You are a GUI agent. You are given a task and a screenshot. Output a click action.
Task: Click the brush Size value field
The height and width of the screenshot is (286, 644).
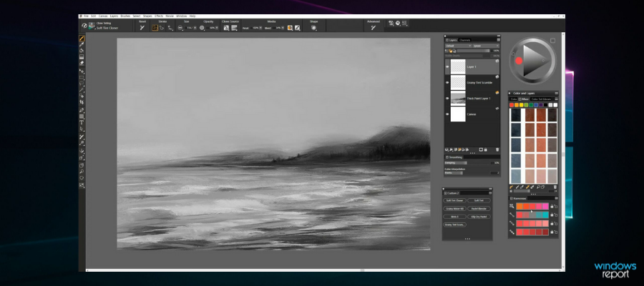189,28
